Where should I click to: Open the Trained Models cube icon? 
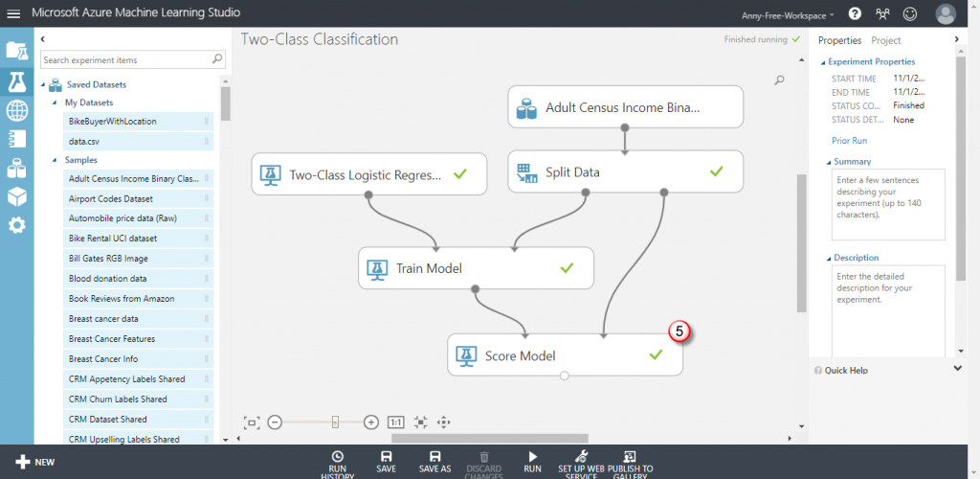pyautogui.click(x=17, y=196)
